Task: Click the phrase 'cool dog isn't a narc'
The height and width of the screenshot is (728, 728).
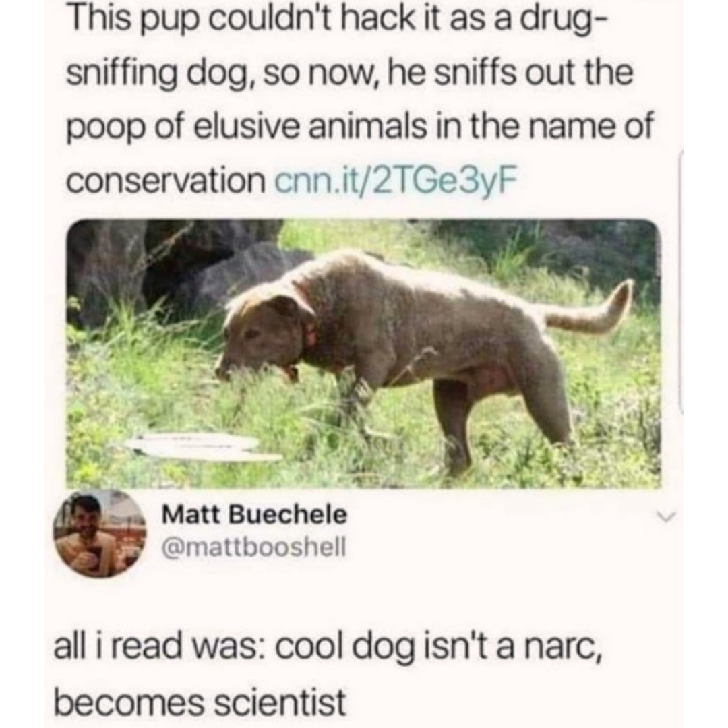Action: (x=438, y=647)
